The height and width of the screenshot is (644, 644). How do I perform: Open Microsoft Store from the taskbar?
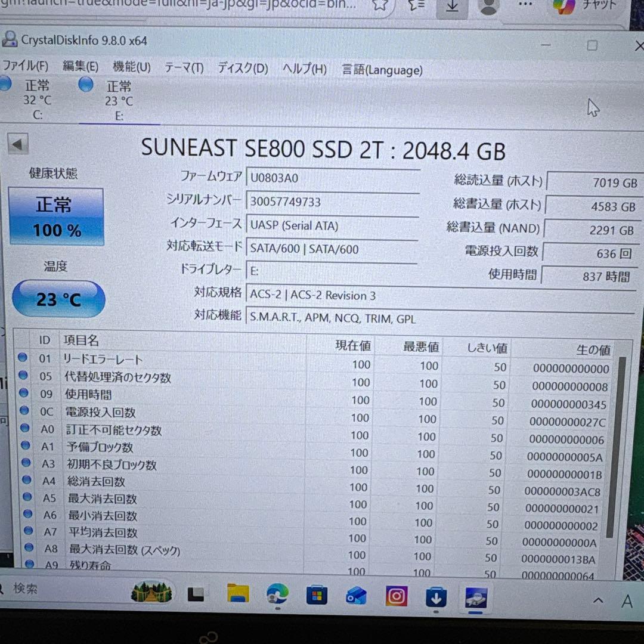point(317,595)
